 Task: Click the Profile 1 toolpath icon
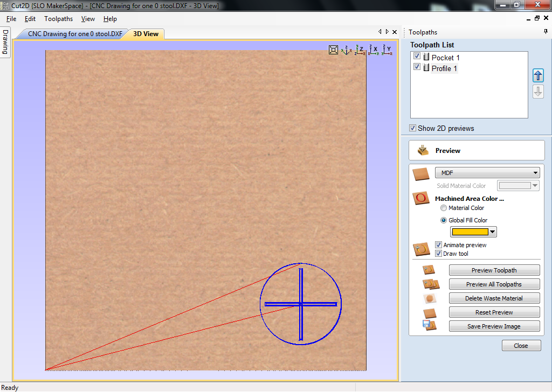(426, 67)
